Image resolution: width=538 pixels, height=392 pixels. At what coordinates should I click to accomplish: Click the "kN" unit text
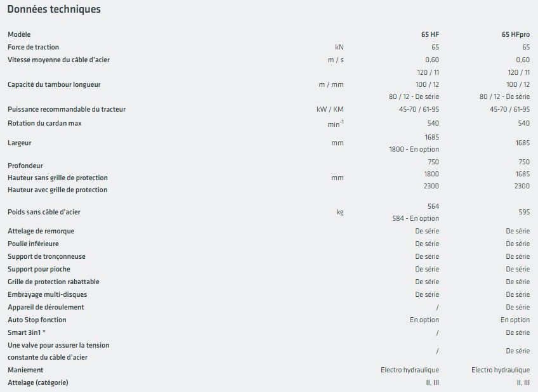[x=339, y=47]
